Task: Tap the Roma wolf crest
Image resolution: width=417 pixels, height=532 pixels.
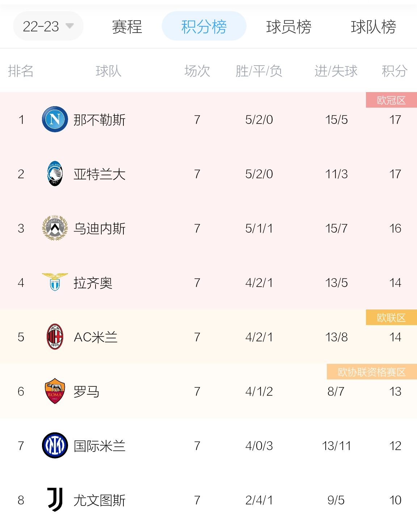Action: click(x=55, y=391)
